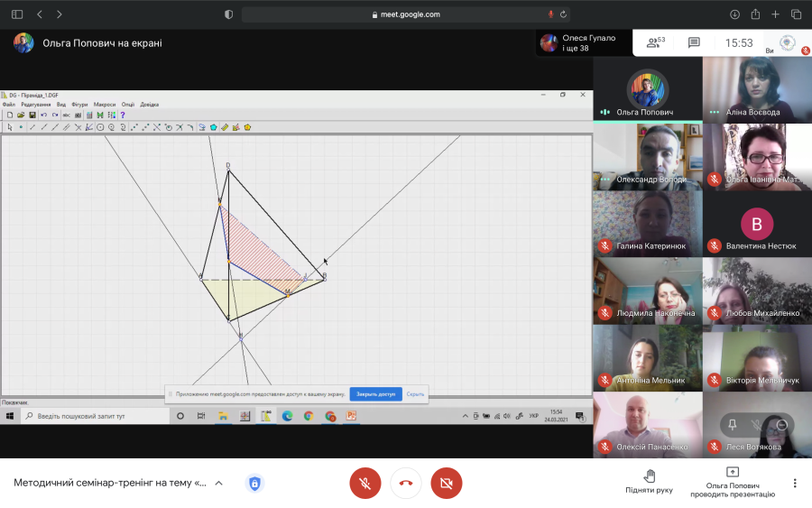The height and width of the screenshot is (508, 812).
Task: Select the circle with center tool
Action: click(100, 127)
